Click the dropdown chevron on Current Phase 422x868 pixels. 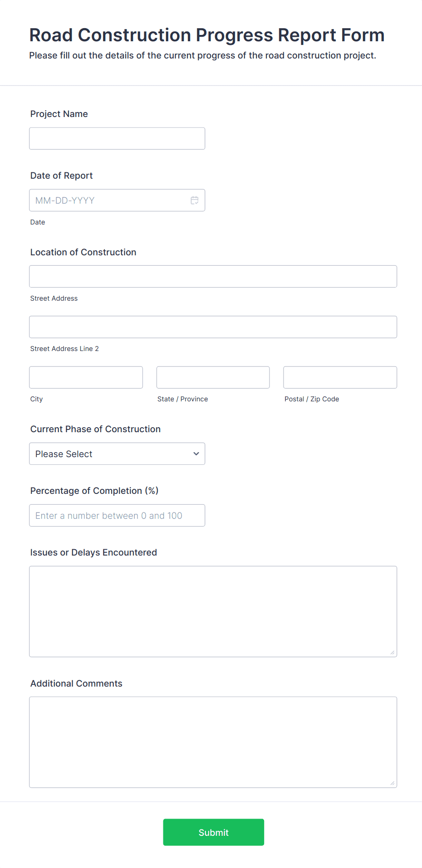tap(196, 454)
